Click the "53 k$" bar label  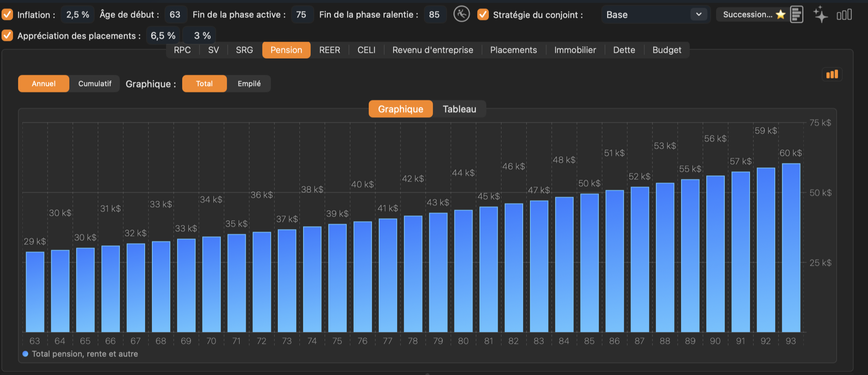(x=665, y=146)
